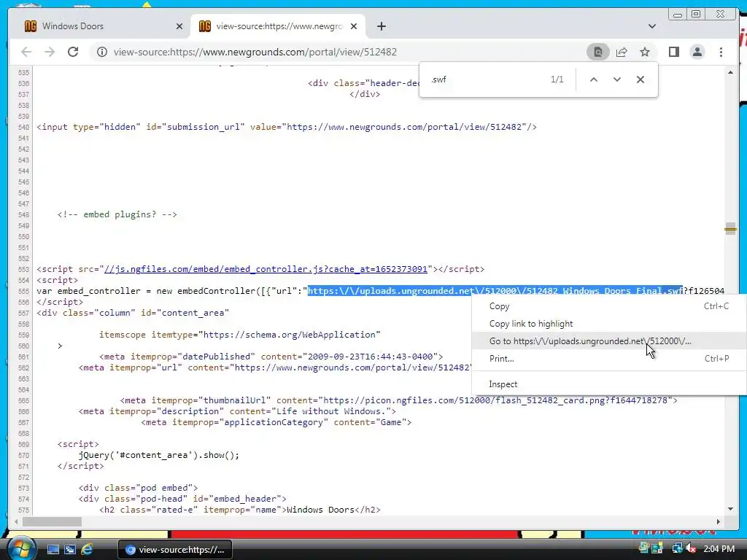Select Copy link to highlight

coord(609,324)
